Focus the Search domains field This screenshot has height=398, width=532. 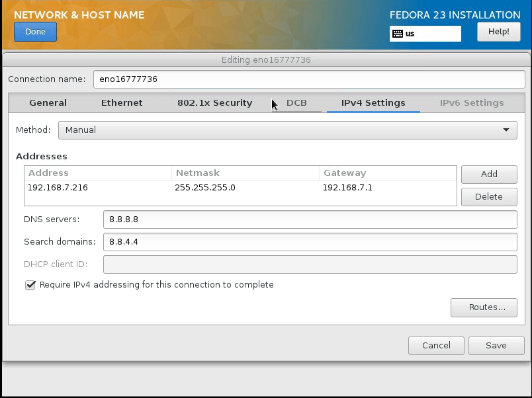(310, 242)
